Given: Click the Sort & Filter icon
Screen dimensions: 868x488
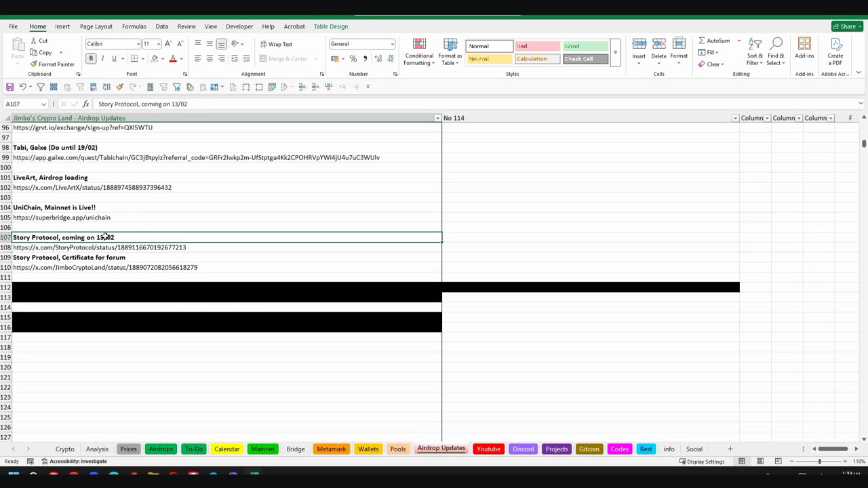Looking at the screenshot, I should (755, 44).
